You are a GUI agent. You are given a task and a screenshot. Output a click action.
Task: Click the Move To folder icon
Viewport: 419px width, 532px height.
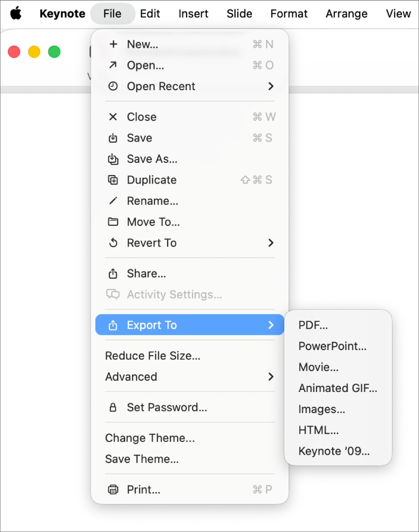pyautogui.click(x=113, y=222)
